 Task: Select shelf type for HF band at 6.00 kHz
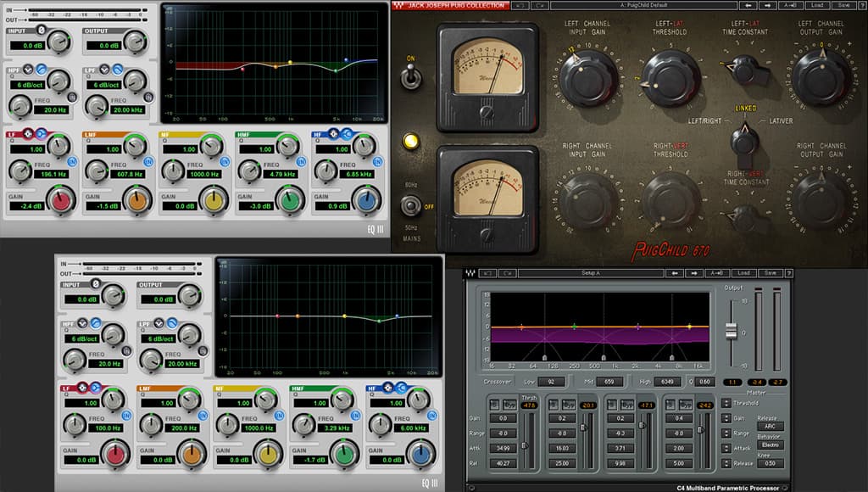[x=401, y=388]
